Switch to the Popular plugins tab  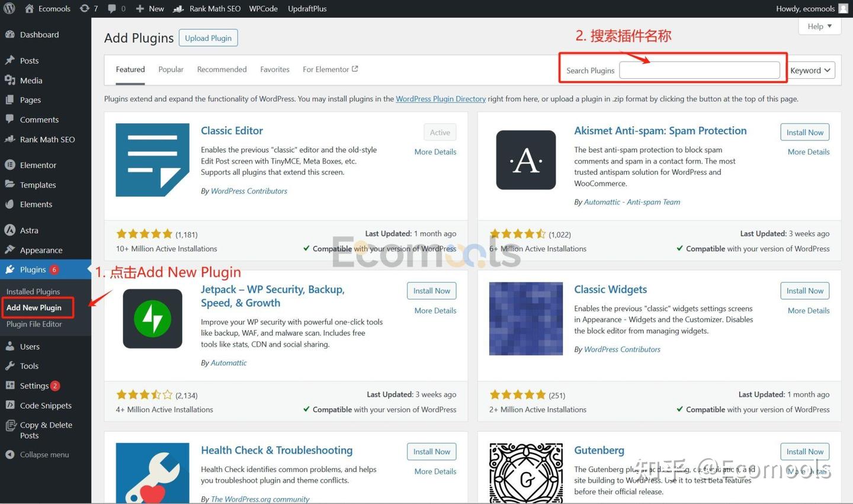[x=171, y=69]
